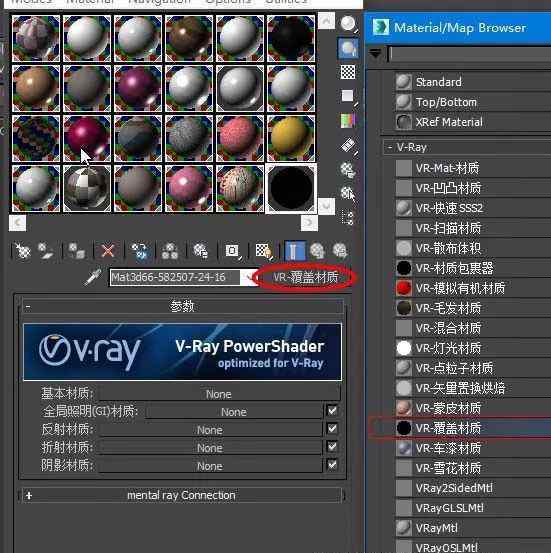The height and width of the screenshot is (553, 551).
Task: Click None button for 折射材质
Action: coord(211,448)
